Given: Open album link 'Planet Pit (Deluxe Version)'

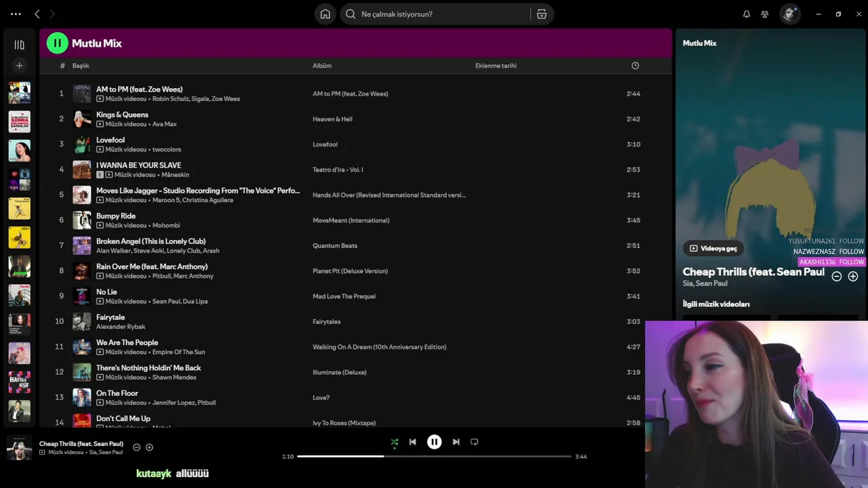Looking at the screenshot, I should [x=350, y=271].
